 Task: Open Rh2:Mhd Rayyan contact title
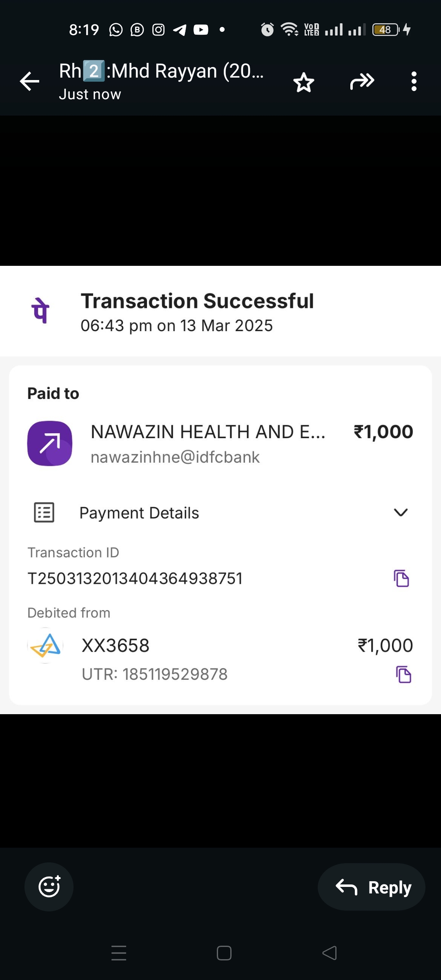(161, 71)
